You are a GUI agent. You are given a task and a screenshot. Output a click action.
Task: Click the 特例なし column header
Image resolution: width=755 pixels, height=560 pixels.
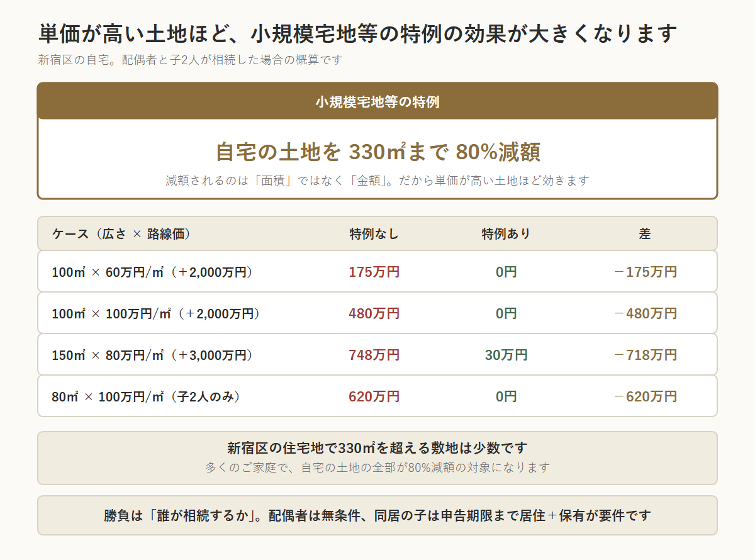(374, 234)
